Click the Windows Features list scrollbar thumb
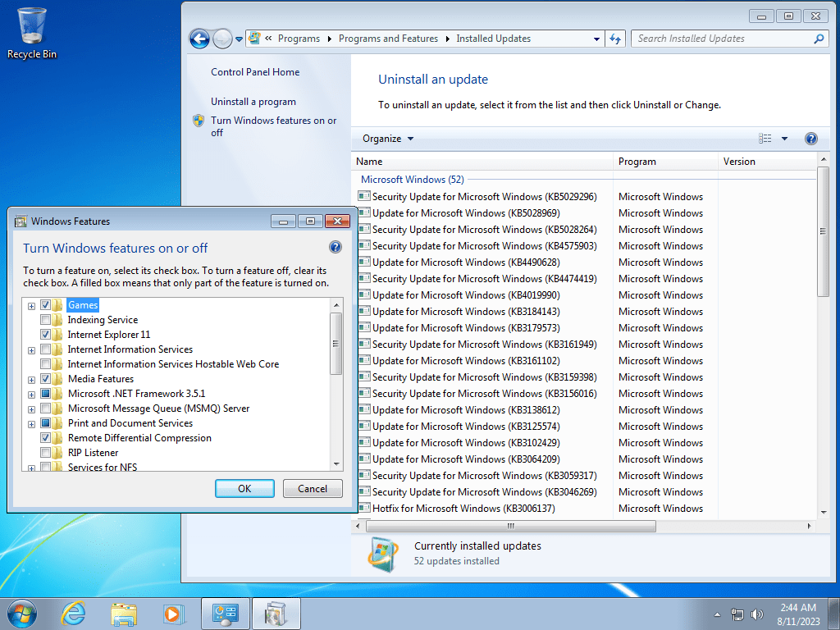 (x=336, y=344)
